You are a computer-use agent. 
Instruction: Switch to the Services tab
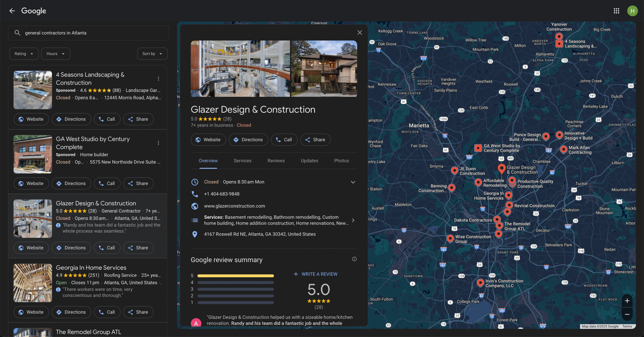coord(243,161)
